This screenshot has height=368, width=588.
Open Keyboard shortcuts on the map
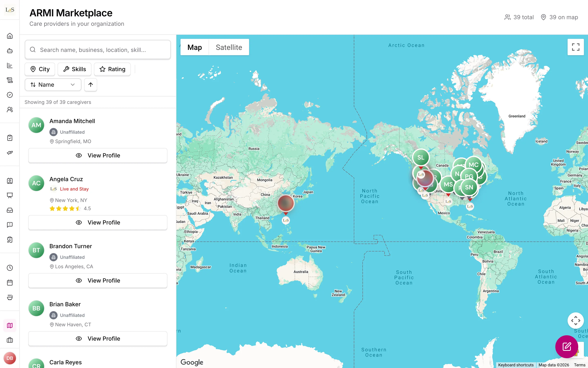[x=516, y=365]
